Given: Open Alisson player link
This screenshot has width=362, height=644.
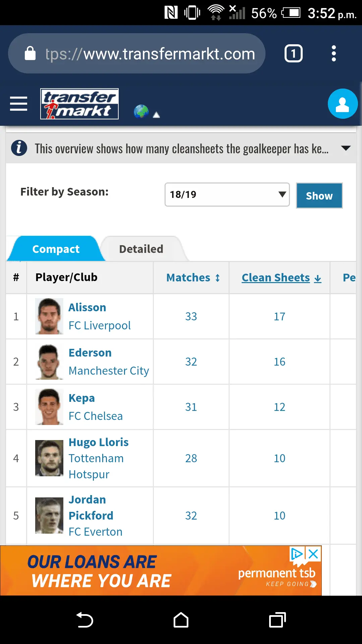Looking at the screenshot, I should [x=87, y=307].
